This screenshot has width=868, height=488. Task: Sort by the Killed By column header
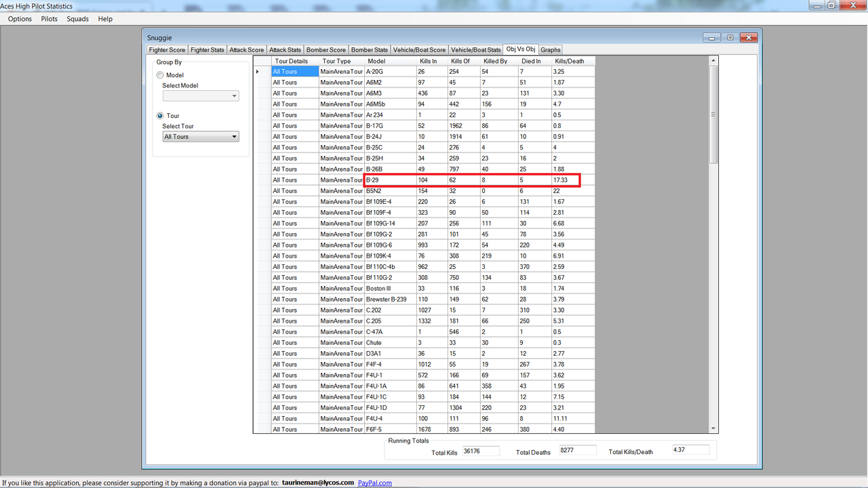(499, 61)
